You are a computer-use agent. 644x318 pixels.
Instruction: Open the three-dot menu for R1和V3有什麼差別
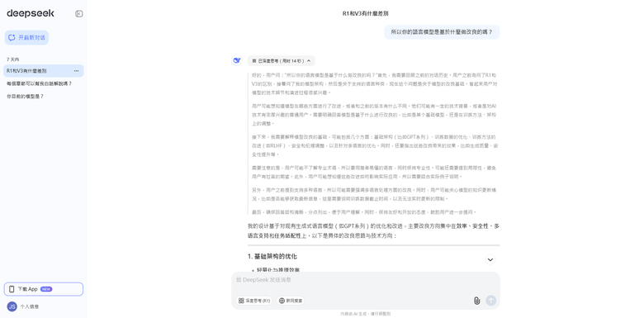[x=77, y=71]
